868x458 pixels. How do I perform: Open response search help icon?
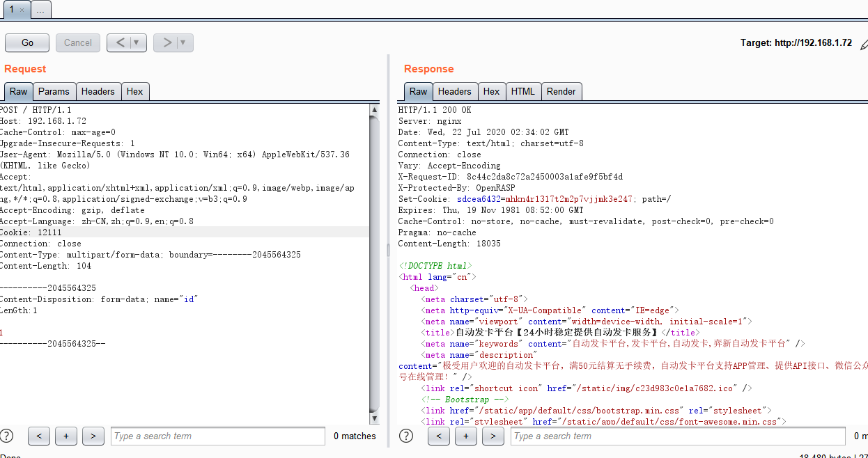(406, 436)
